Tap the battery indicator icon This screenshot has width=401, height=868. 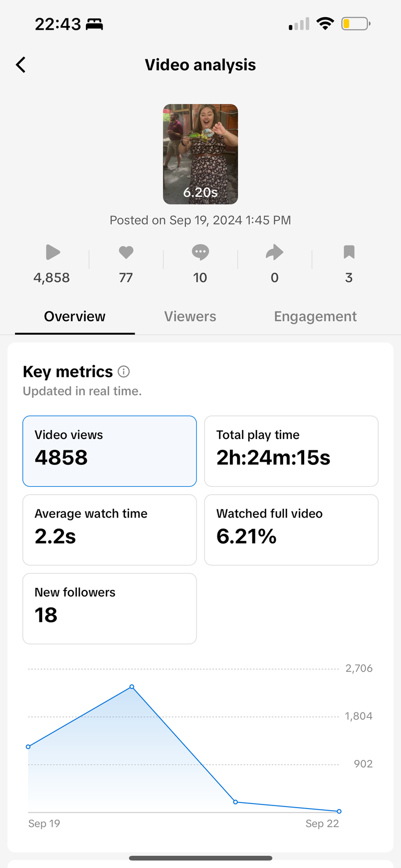356,24
